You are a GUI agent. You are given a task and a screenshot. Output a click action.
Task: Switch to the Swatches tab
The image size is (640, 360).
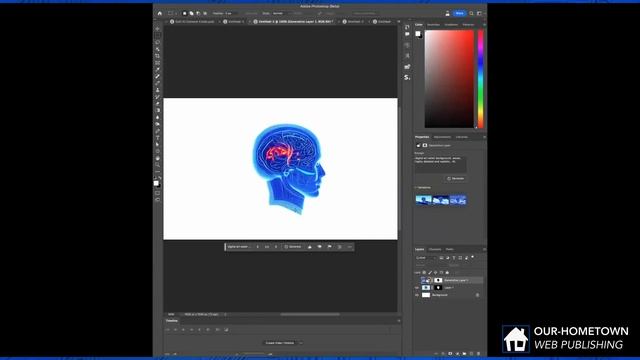[x=433, y=25]
